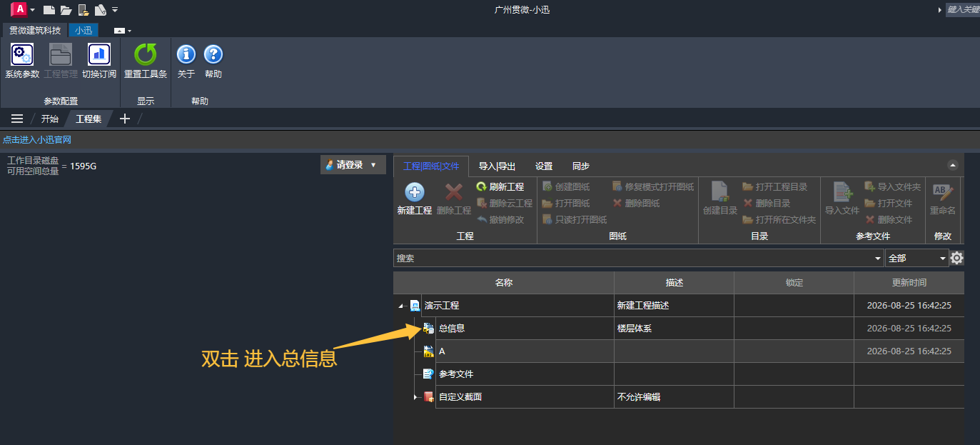Collapse the 演示工程 tree node
The height and width of the screenshot is (445, 980).
pyautogui.click(x=401, y=306)
